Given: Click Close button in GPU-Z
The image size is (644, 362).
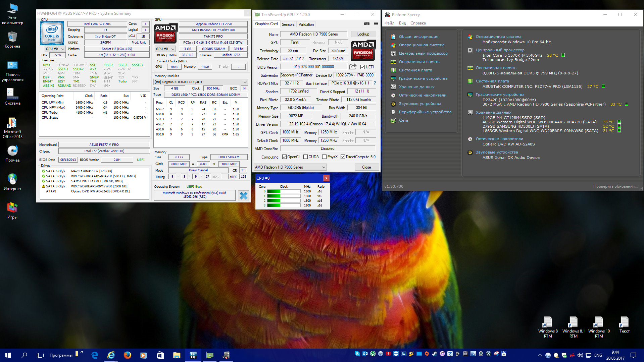Looking at the screenshot, I should (366, 167).
